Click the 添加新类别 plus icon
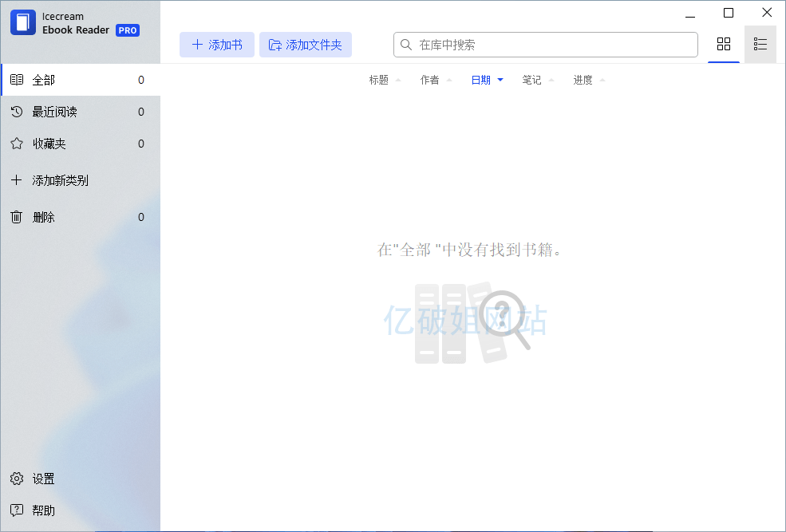This screenshot has width=786, height=532. pyautogui.click(x=16, y=180)
